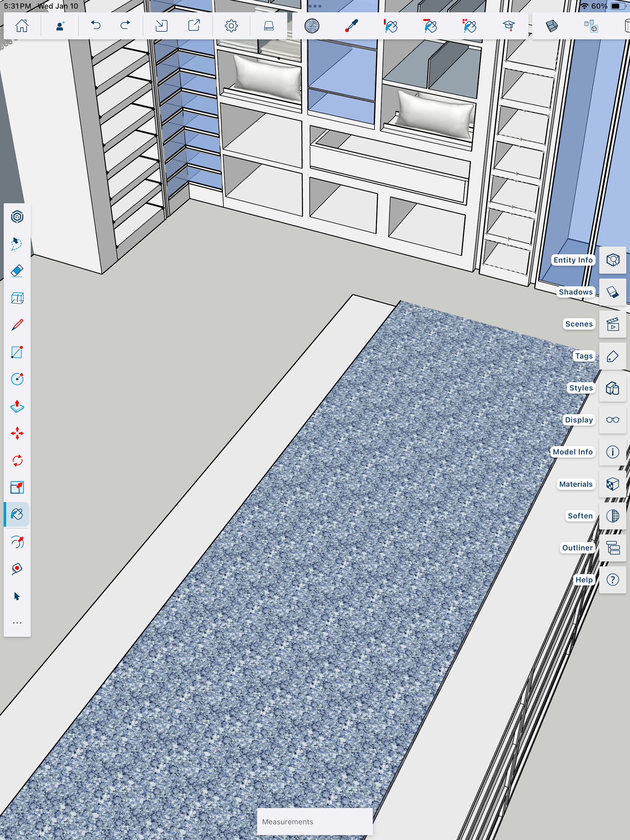630x840 pixels.
Task: Select the Tape Measure tool
Action: pos(17,568)
